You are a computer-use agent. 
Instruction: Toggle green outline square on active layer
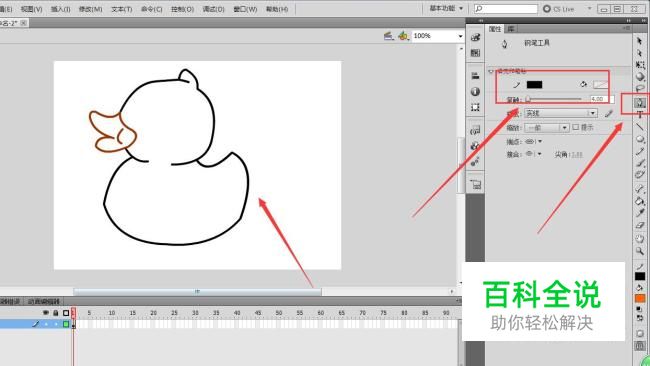(66, 324)
